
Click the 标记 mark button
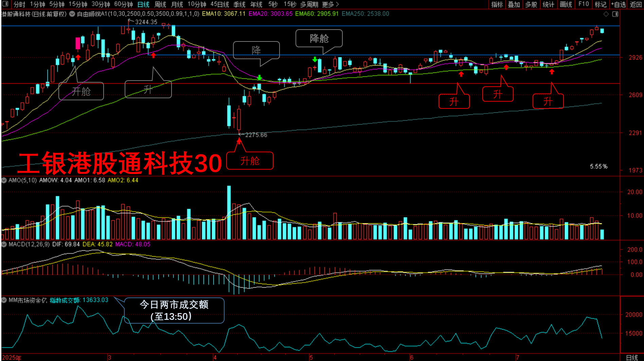pos(601,4)
